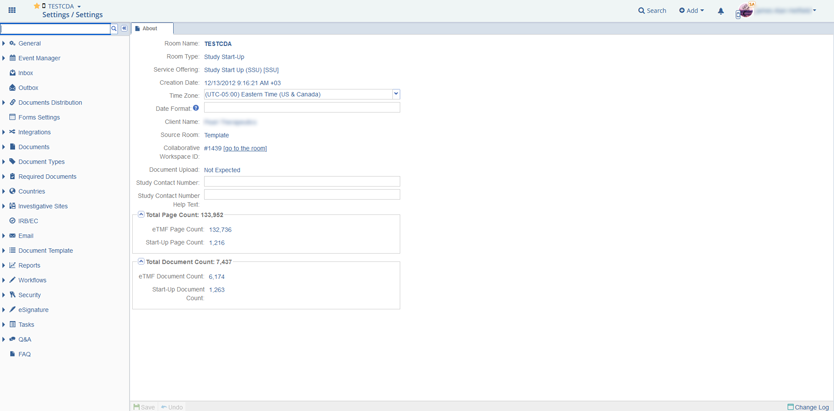Open the app grid menu icon
The image size is (834, 411).
[12, 10]
